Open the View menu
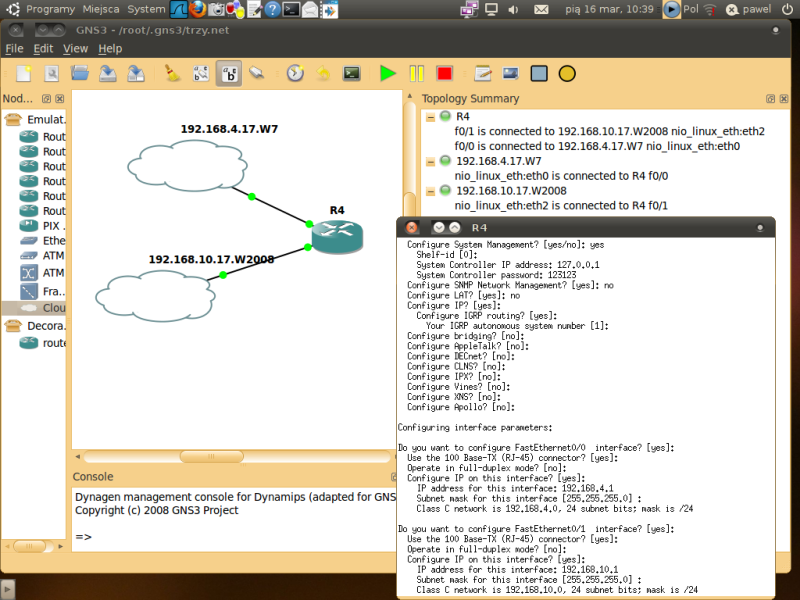 pos(76,48)
